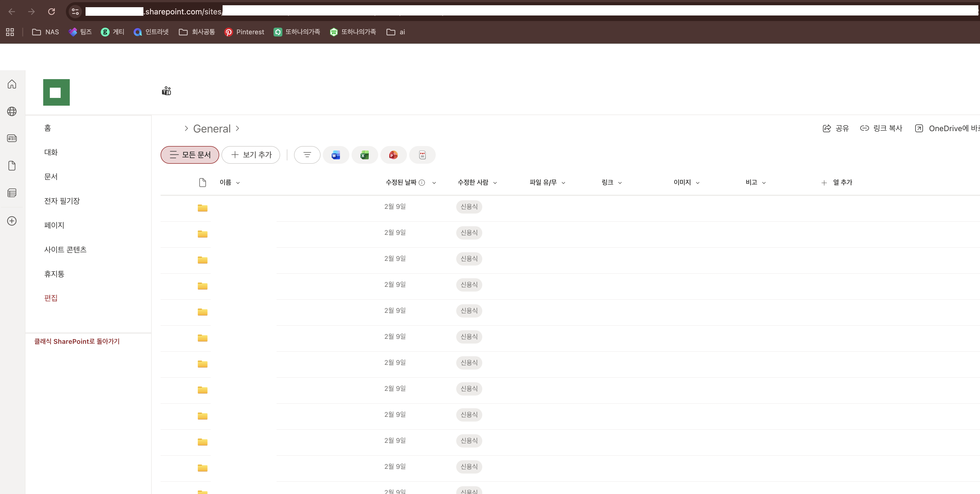Viewport: 980px width, 494px height.
Task: Click the folder icon in the fifth row
Action: (x=202, y=312)
